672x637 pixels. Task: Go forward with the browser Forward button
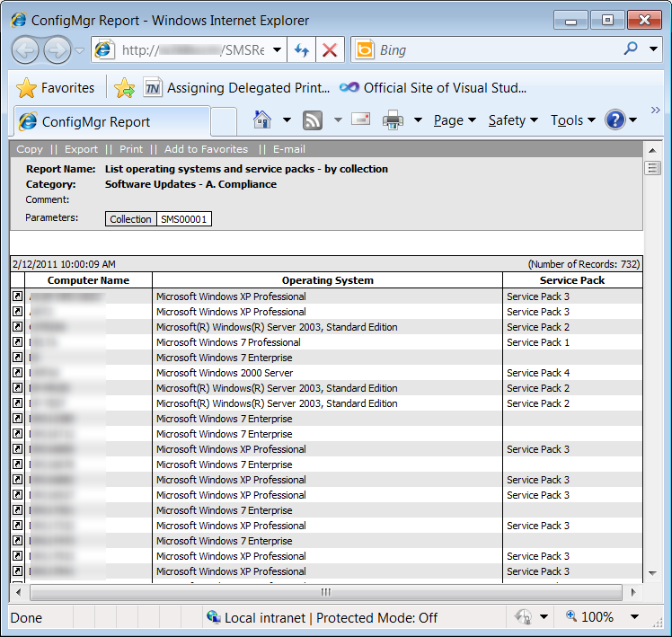coord(57,50)
